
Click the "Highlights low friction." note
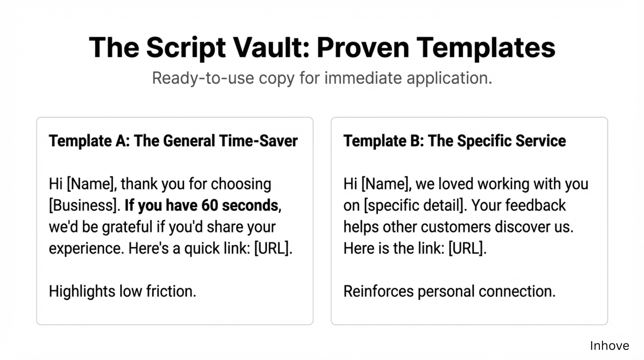click(x=123, y=291)
